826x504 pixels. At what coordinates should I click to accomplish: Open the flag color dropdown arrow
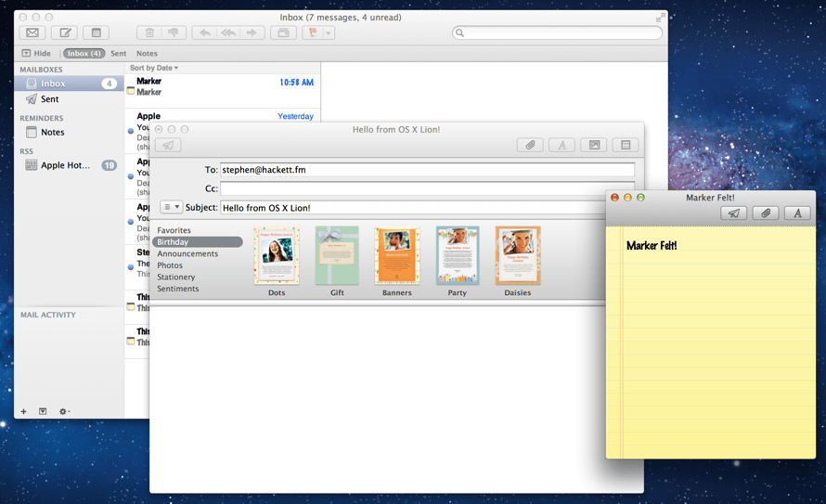pos(329,32)
